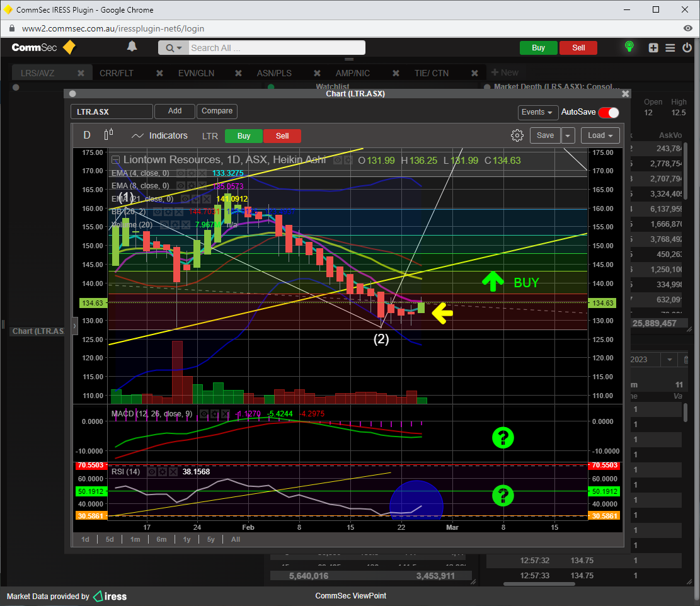700x606 pixels.
Task: Click the red Sell button in the top header
Action: pyautogui.click(x=578, y=48)
